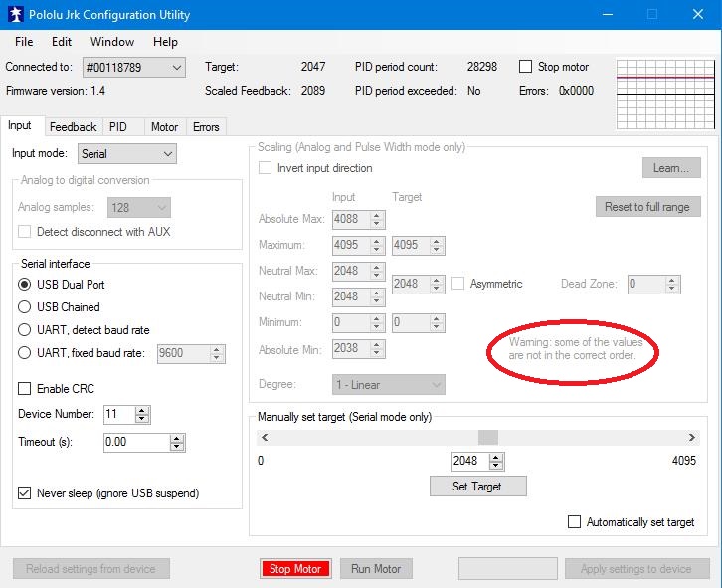Enable Automatically set target checkbox
This screenshot has width=722, height=588.
pos(574,521)
